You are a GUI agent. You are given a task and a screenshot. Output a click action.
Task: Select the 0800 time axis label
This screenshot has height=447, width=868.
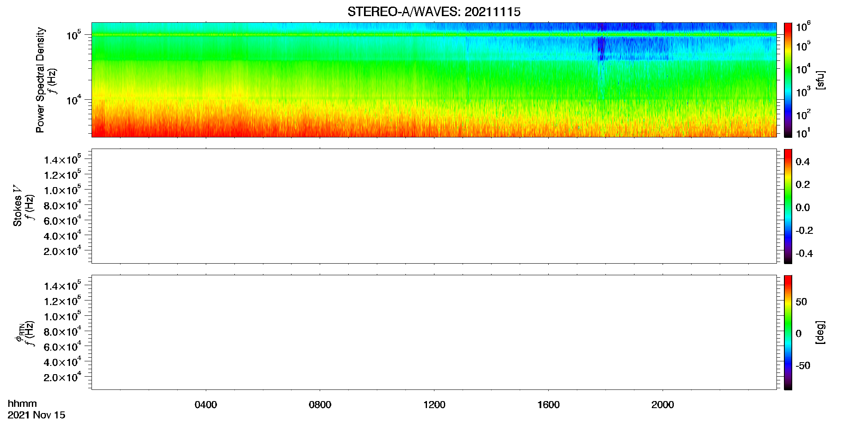pos(320,405)
